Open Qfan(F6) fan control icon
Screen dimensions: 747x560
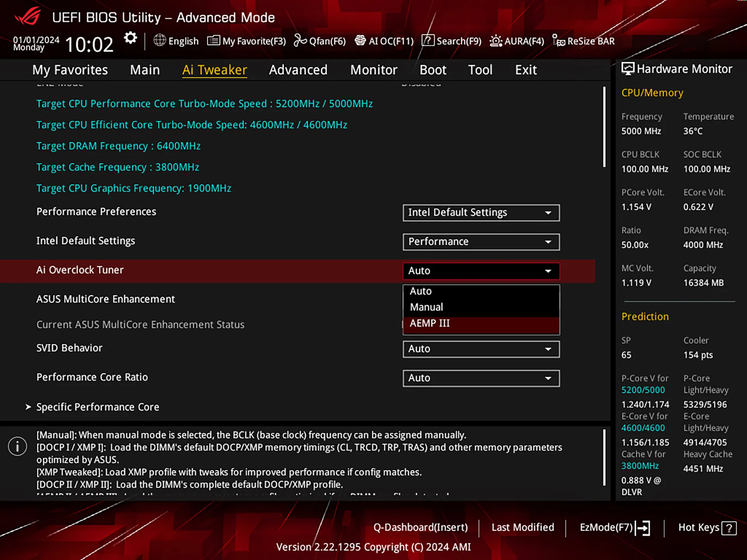(300, 40)
